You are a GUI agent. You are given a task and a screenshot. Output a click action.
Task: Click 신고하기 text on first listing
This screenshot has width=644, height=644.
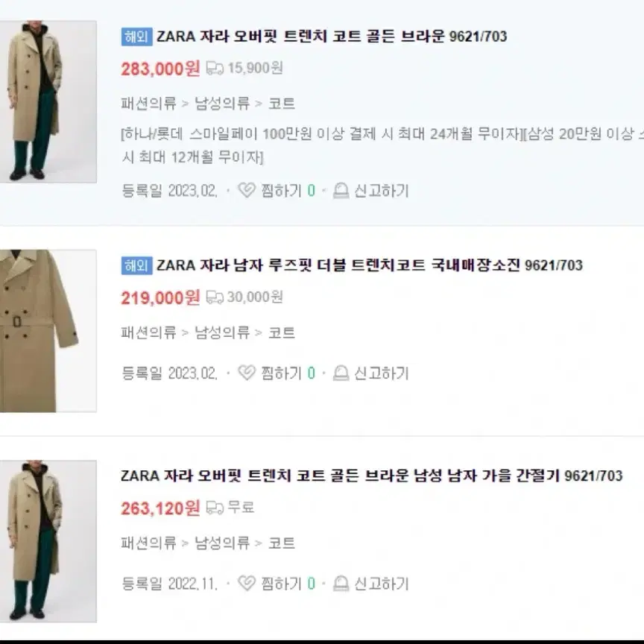(x=381, y=191)
